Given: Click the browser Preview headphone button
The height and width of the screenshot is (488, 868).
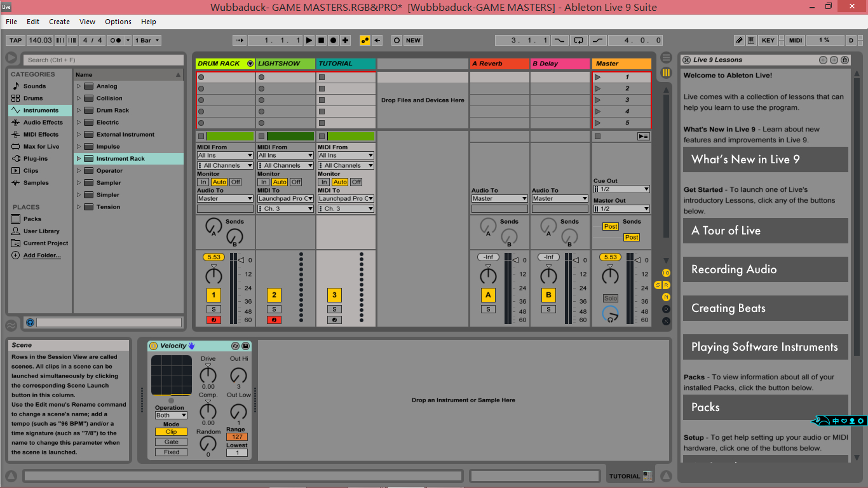Looking at the screenshot, I should coord(30,323).
